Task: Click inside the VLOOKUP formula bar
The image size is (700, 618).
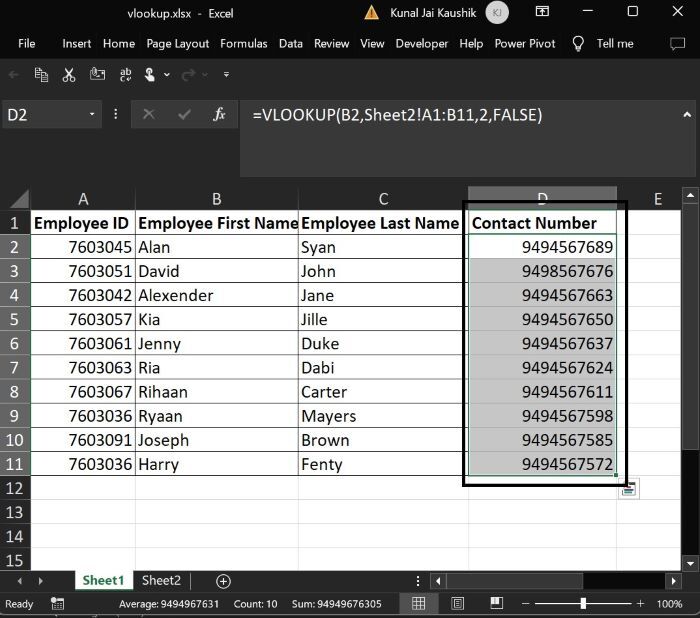Action: pos(460,138)
